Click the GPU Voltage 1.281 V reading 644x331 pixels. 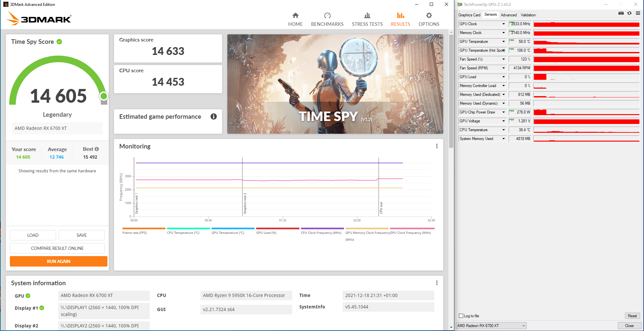point(520,121)
